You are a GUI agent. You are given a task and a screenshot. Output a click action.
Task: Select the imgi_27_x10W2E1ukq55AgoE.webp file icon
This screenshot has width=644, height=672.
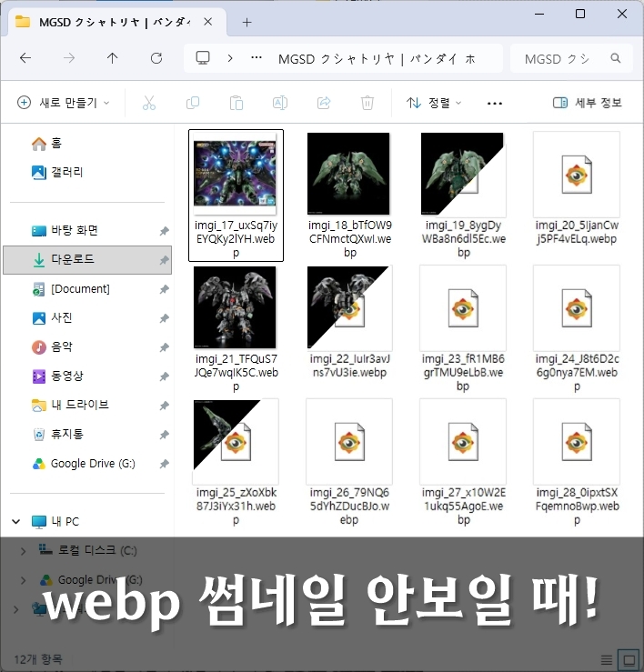click(x=463, y=442)
